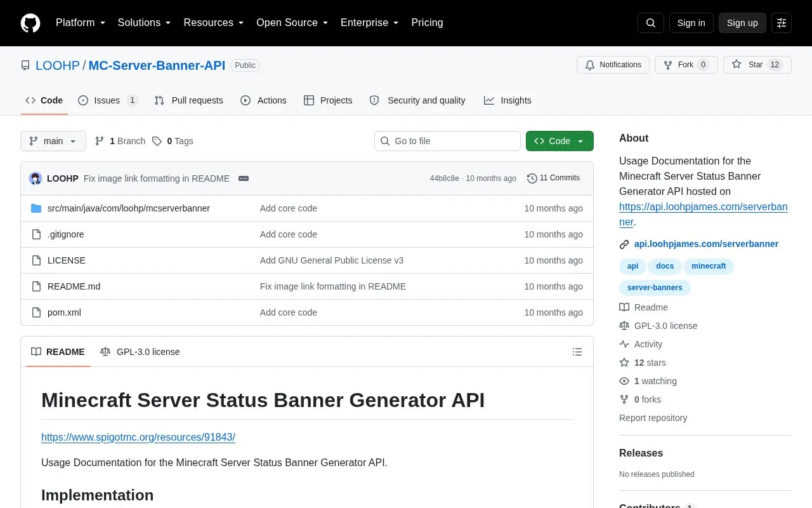Open the green Code dropdown button

point(560,141)
